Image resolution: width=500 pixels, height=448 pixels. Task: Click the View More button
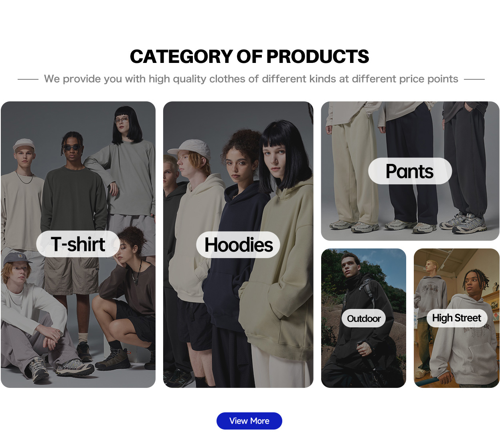point(249,421)
